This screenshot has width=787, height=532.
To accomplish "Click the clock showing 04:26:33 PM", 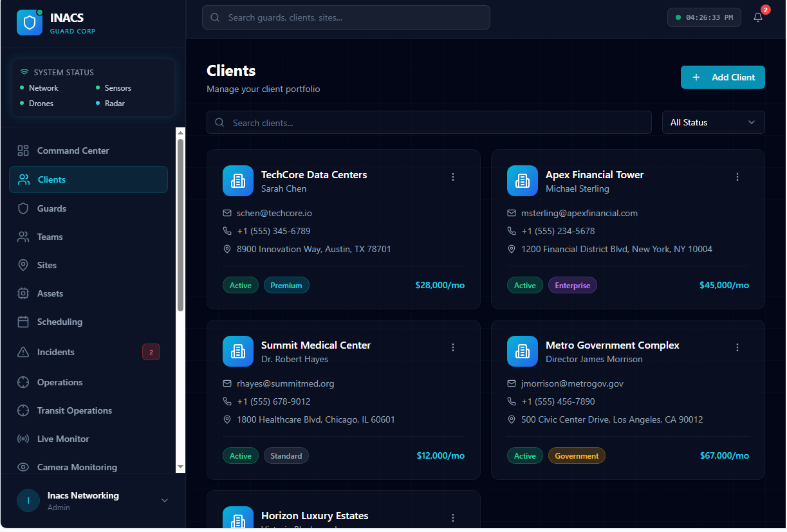I will 704,17.
